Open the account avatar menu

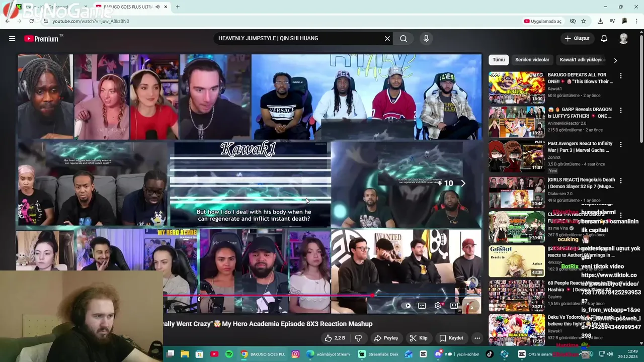pos(624,39)
